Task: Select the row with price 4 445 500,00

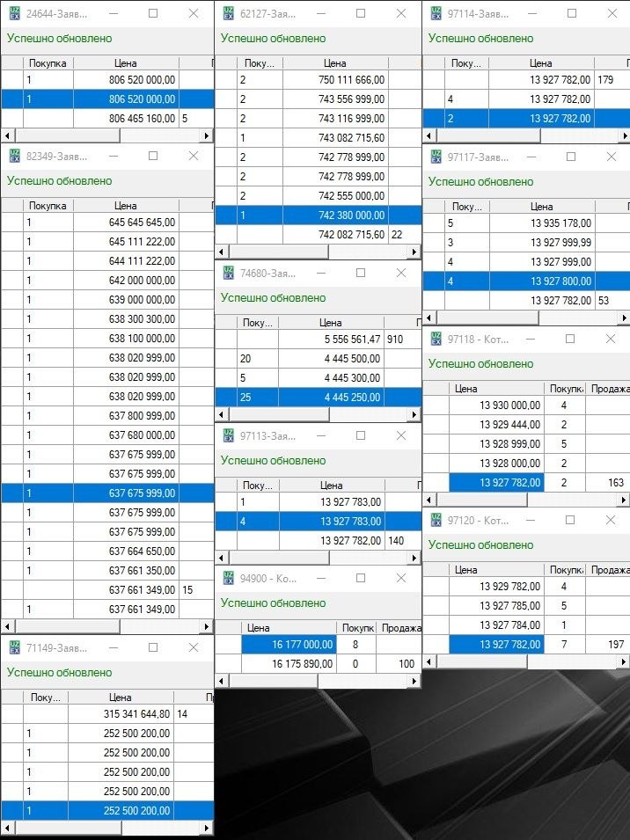Action: click(x=319, y=358)
